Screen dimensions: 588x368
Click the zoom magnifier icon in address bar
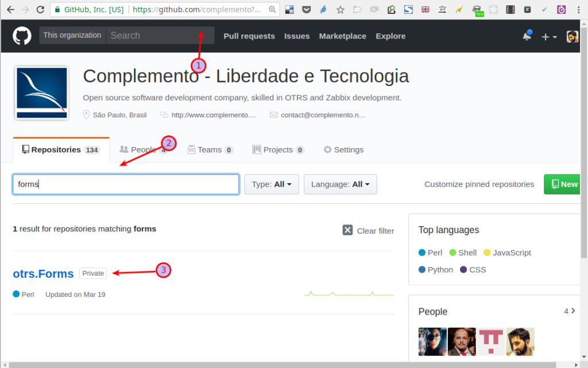point(272,9)
